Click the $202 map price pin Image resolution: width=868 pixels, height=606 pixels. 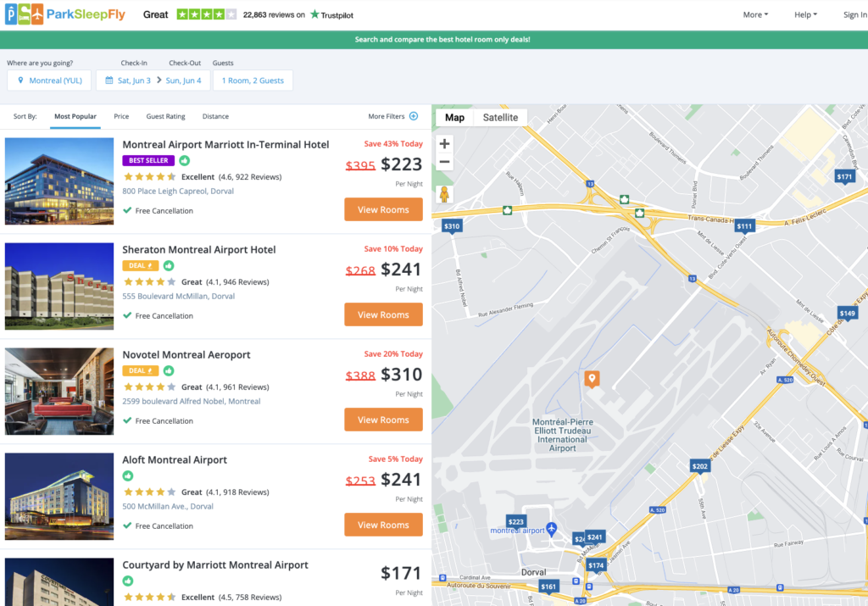pos(699,466)
